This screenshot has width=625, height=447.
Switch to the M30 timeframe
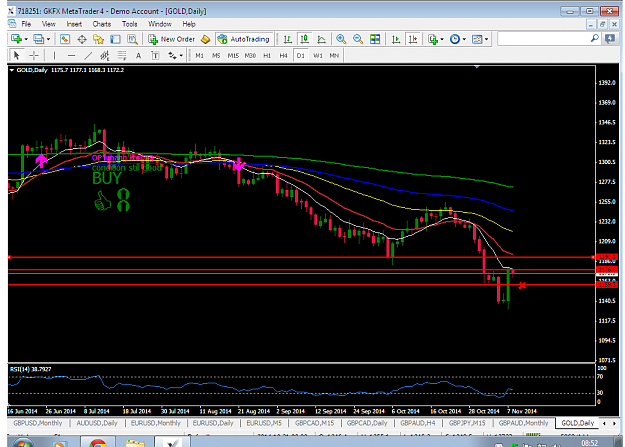click(x=250, y=55)
